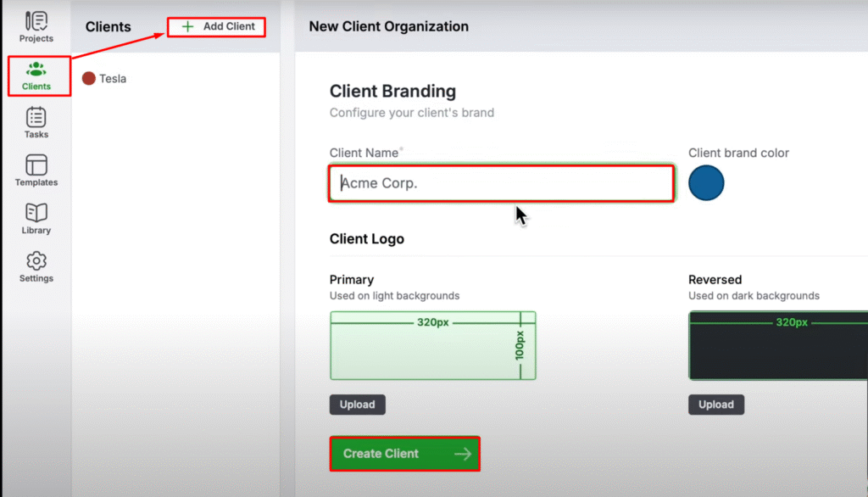This screenshot has height=497, width=868.
Task: Open the Settings gear icon
Action: point(36,260)
